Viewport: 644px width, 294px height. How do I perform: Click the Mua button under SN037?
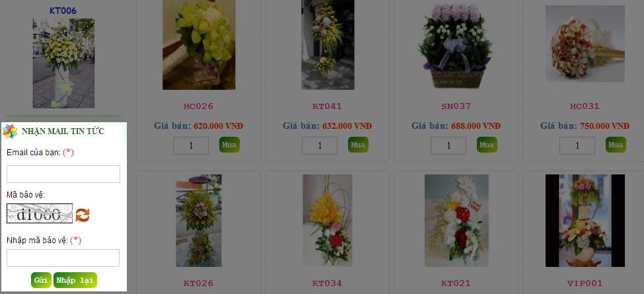click(487, 145)
